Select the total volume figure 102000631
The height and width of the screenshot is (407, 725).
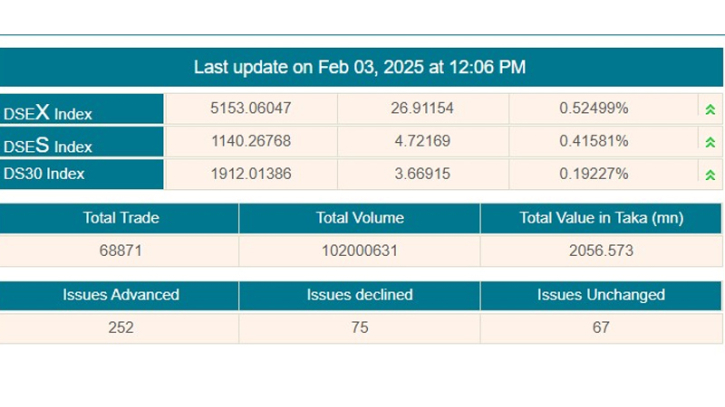pyautogui.click(x=360, y=251)
